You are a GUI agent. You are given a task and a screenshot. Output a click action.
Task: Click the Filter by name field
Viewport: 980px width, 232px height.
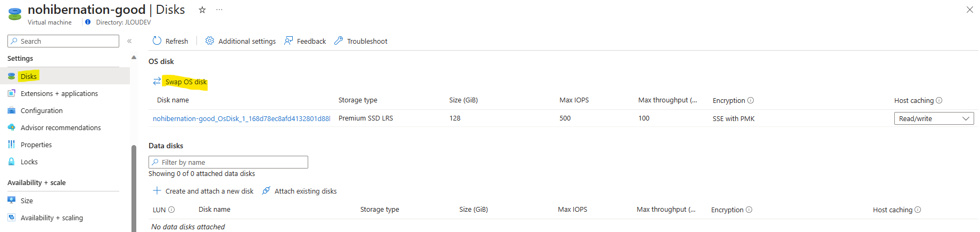(x=228, y=162)
